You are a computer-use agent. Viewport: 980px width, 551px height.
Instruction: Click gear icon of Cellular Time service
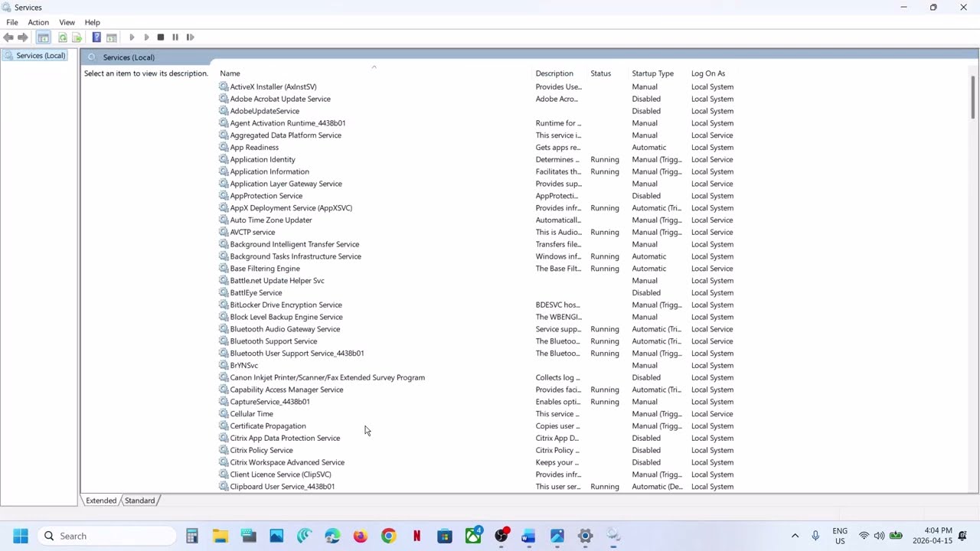pyautogui.click(x=224, y=414)
